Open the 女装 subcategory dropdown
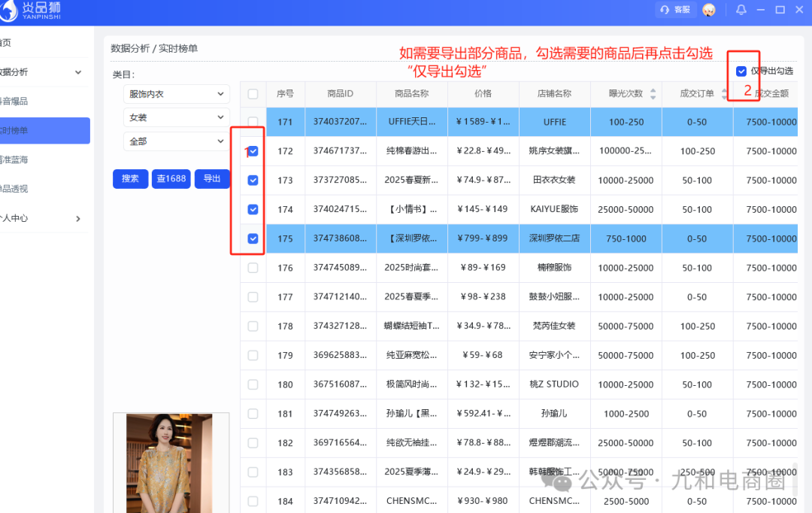812x513 pixels. pyautogui.click(x=176, y=117)
